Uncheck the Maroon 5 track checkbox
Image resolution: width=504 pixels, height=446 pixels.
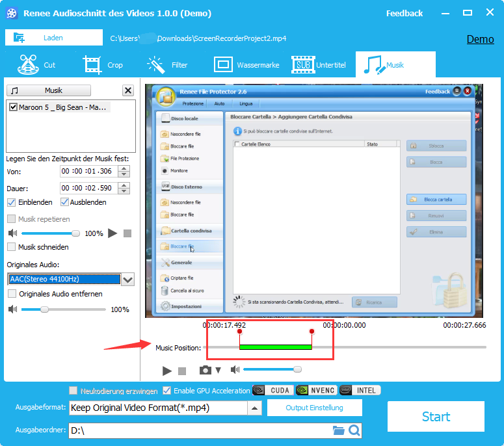[13, 107]
